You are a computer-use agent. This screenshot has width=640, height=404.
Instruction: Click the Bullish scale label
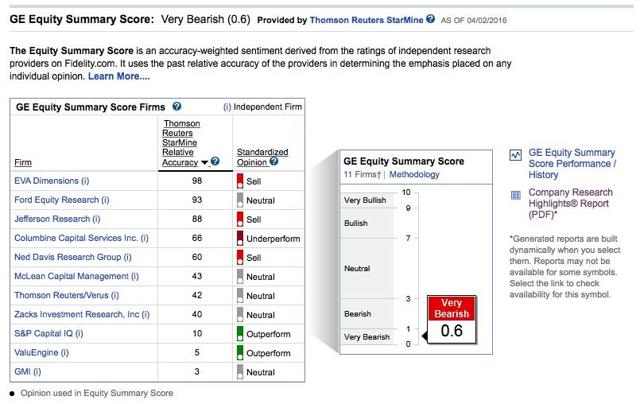click(356, 223)
